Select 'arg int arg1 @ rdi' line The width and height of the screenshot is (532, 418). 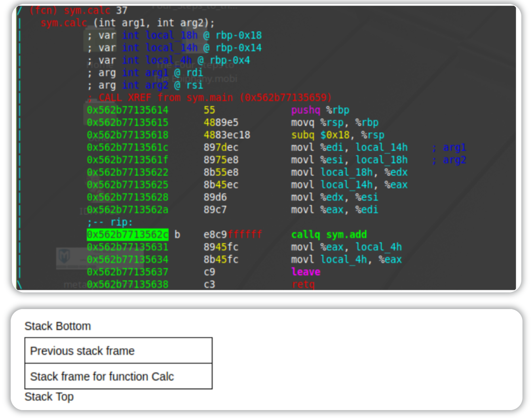pyautogui.click(x=145, y=73)
